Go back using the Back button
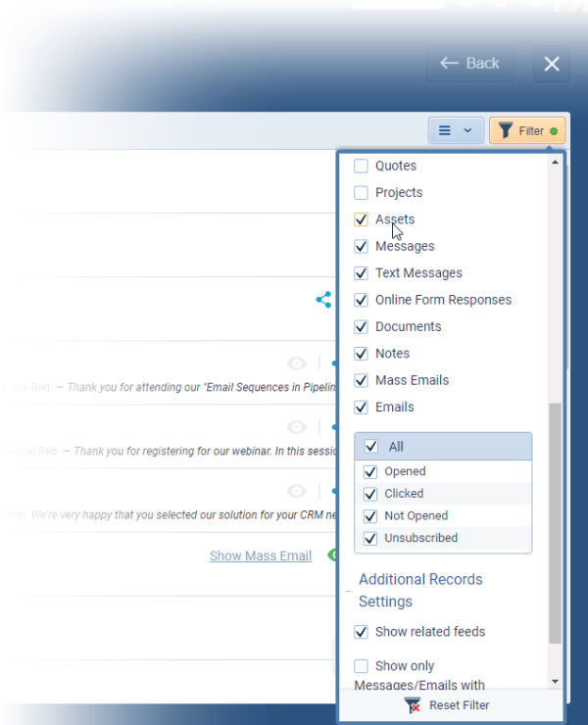Image resolution: width=588 pixels, height=725 pixels. [x=469, y=64]
